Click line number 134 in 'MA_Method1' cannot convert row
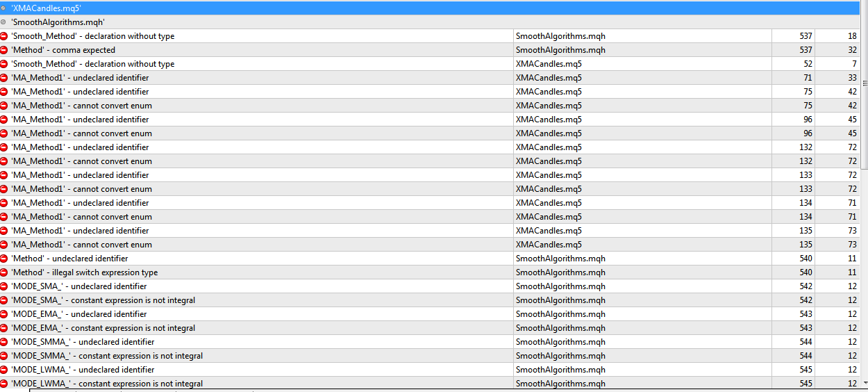Viewport: 868px width, 392px height. (806, 216)
